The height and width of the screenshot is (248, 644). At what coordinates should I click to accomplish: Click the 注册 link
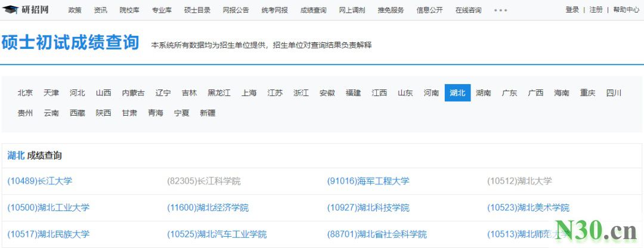click(596, 10)
